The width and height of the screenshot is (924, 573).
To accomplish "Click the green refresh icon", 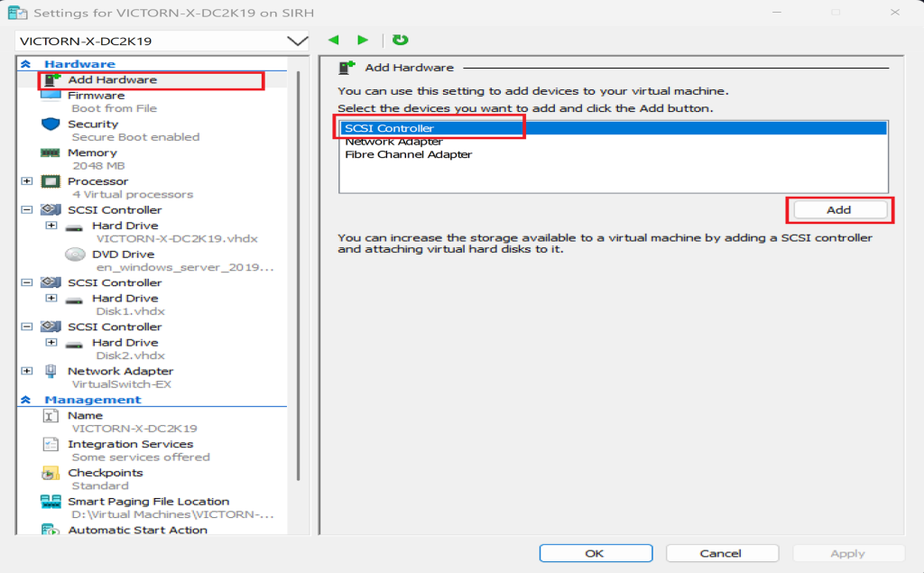I will coord(401,41).
